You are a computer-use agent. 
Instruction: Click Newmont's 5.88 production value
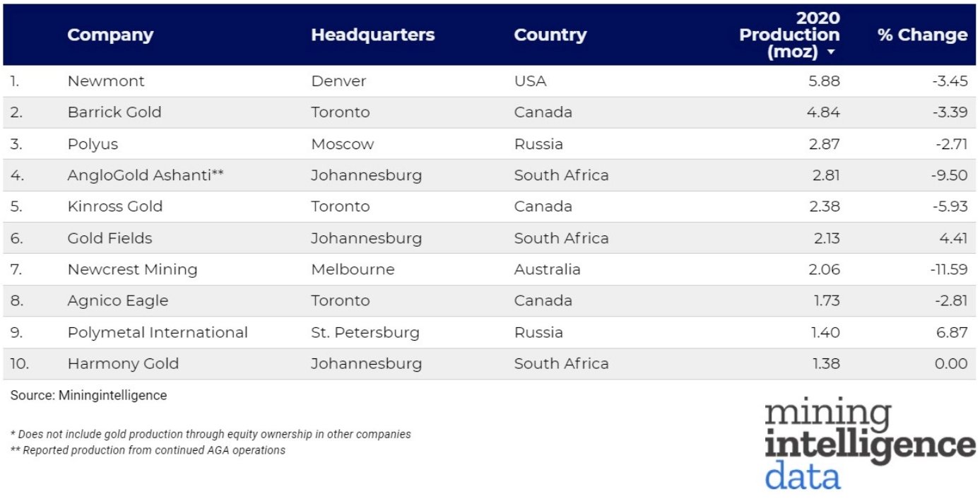825,81
